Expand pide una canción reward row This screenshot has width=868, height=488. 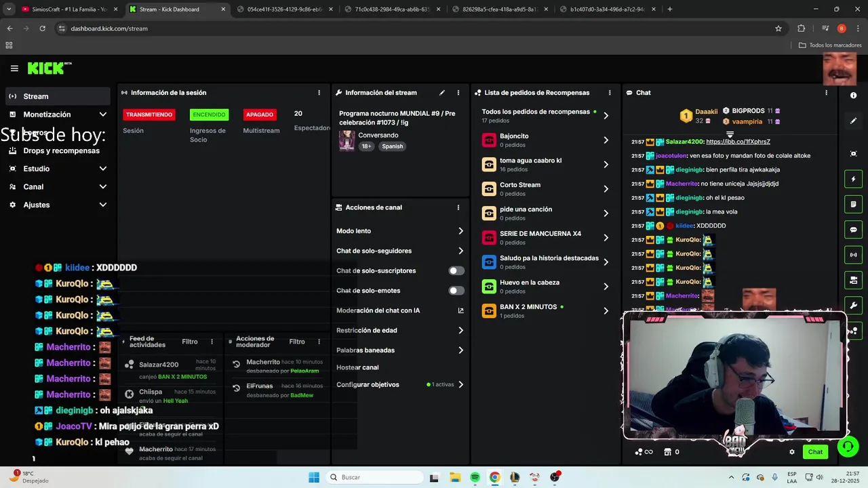(606, 213)
